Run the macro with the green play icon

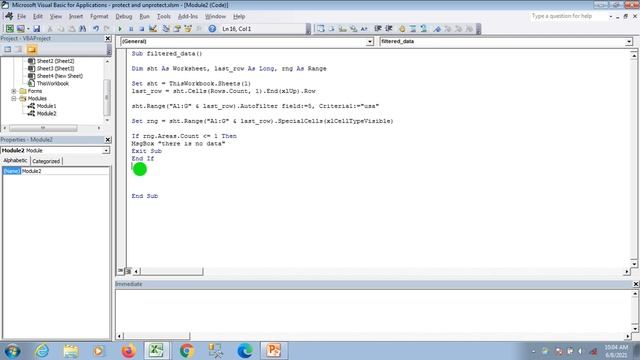click(120, 29)
